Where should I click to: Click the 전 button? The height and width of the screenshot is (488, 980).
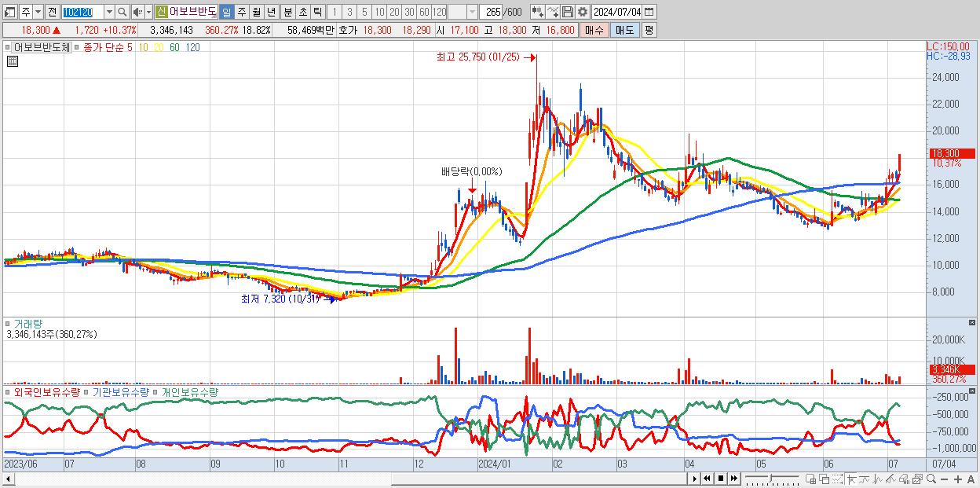(x=52, y=13)
